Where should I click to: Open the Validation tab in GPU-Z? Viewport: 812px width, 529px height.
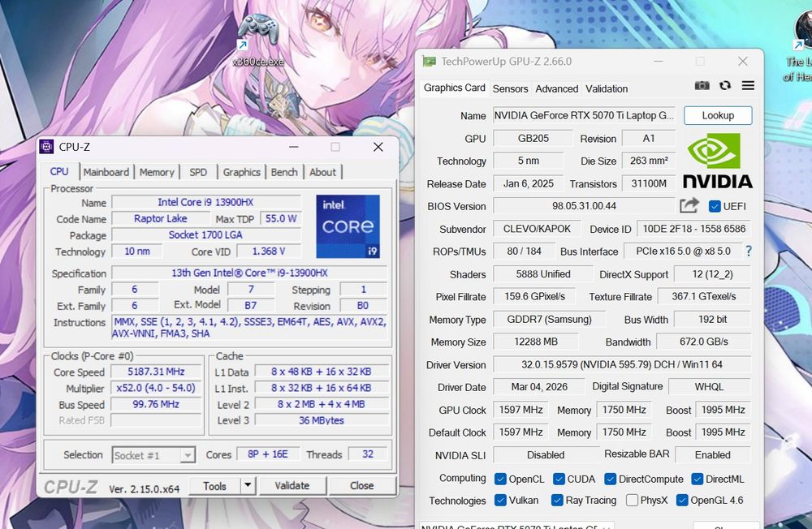coord(607,88)
